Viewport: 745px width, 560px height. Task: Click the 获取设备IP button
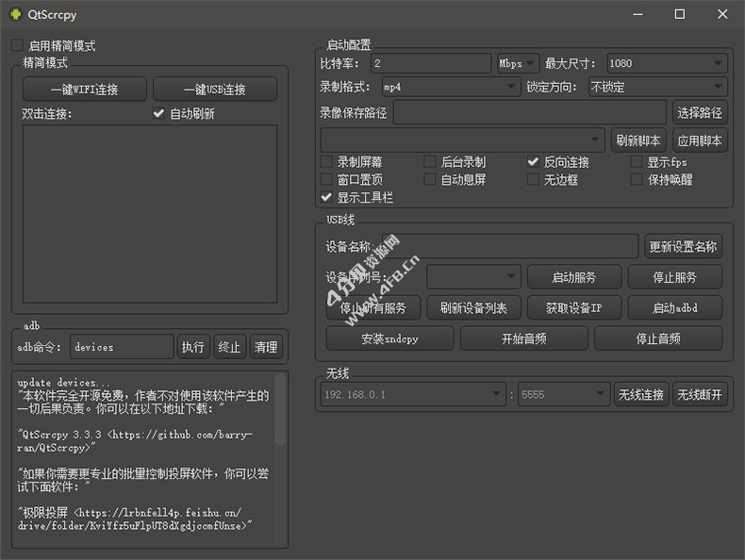coord(574,307)
